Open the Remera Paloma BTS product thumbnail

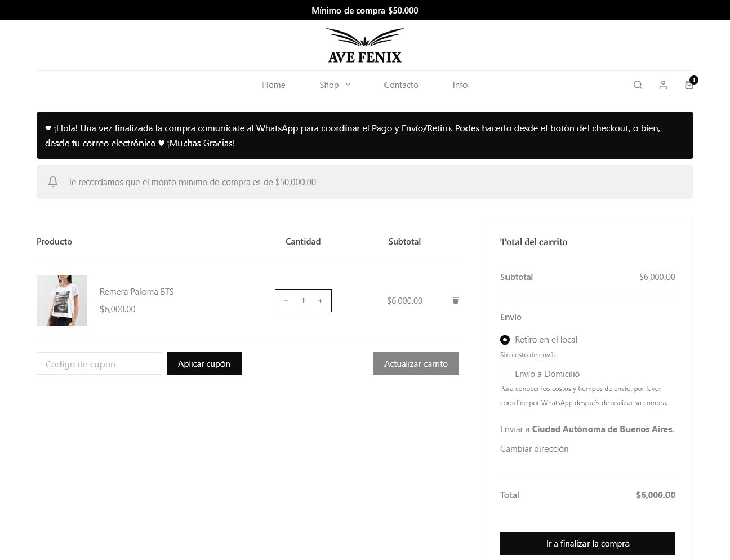62,300
